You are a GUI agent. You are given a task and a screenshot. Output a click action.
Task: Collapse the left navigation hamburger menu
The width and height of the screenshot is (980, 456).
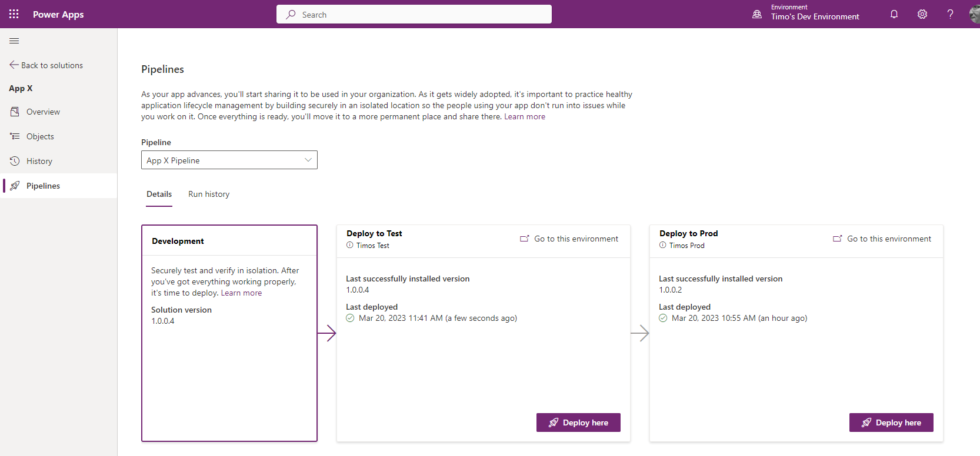pyautogui.click(x=14, y=41)
